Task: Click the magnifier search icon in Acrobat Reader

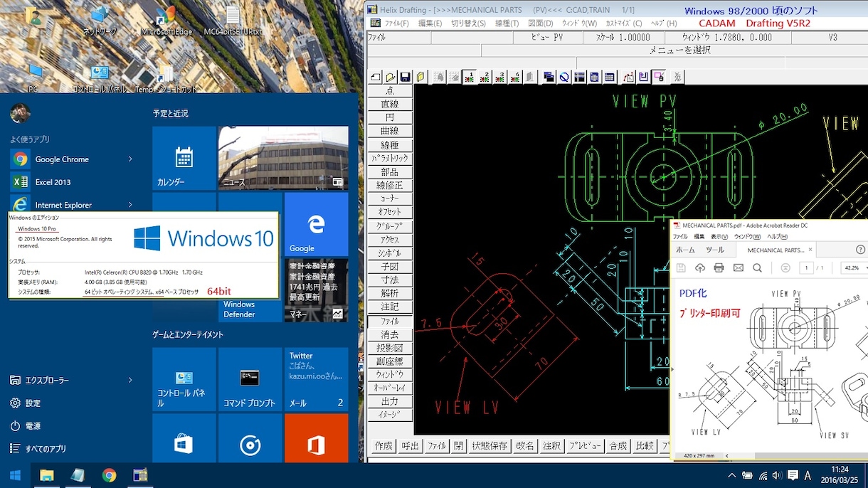Action: coord(757,268)
